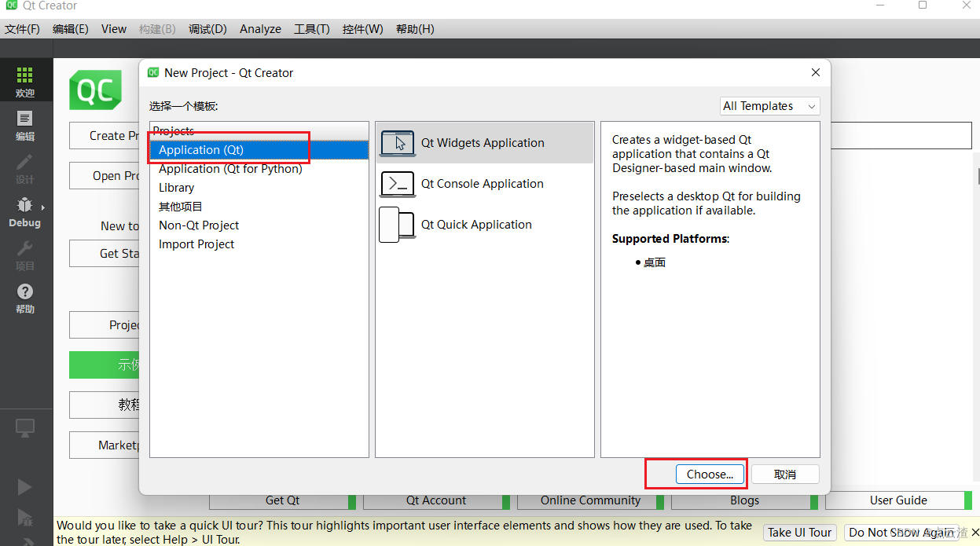Image resolution: width=980 pixels, height=546 pixels.
Task: Click the Supported Platforms heading text
Action: click(670, 239)
